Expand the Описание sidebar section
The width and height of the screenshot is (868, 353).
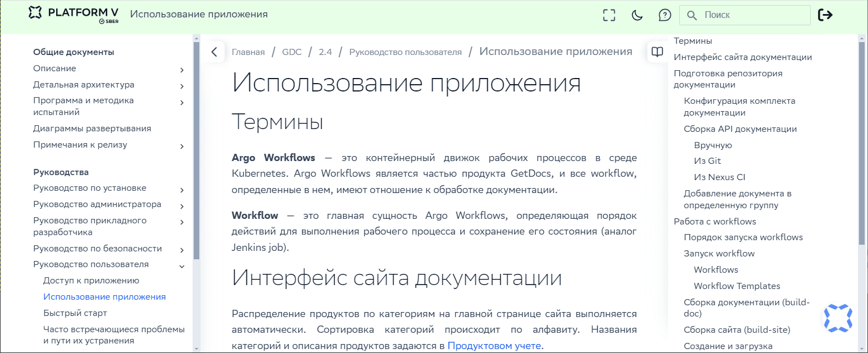181,70
